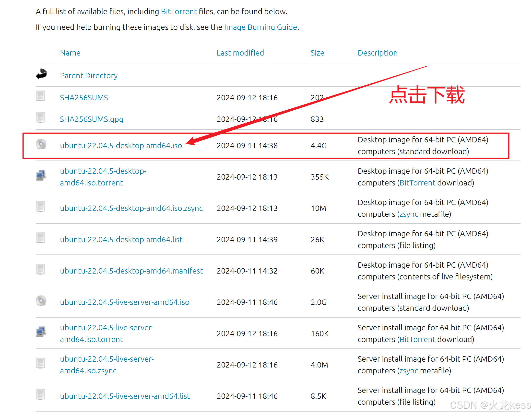Sort list by Last modified header
The image size is (532, 414).
[x=240, y=53]
